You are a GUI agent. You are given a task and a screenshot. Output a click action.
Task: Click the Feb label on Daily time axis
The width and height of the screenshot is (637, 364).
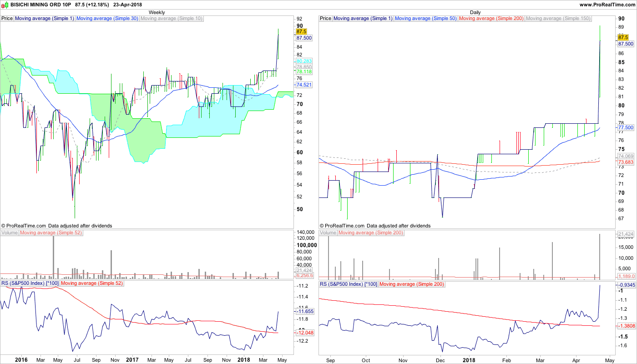click(506, 360)
